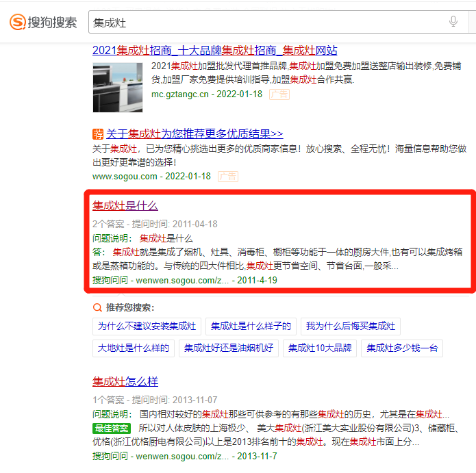Viewport: 476px width, 473px height.
Task: Search suggestion 集成灶10大品牌
Action: 320,348
